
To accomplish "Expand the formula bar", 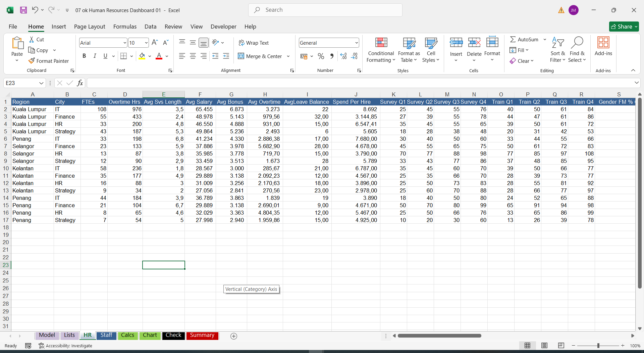I will click(637, 83).
